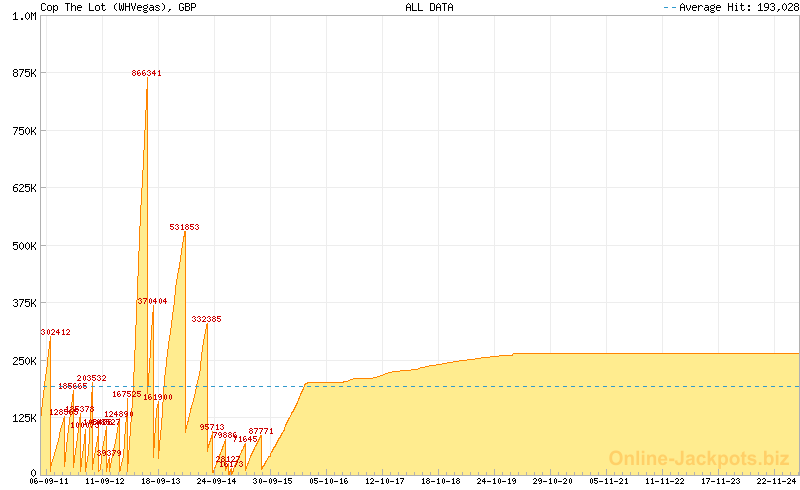Select the 531853 jackpot hit label
The image size is (800, 490).
(184, 227)
